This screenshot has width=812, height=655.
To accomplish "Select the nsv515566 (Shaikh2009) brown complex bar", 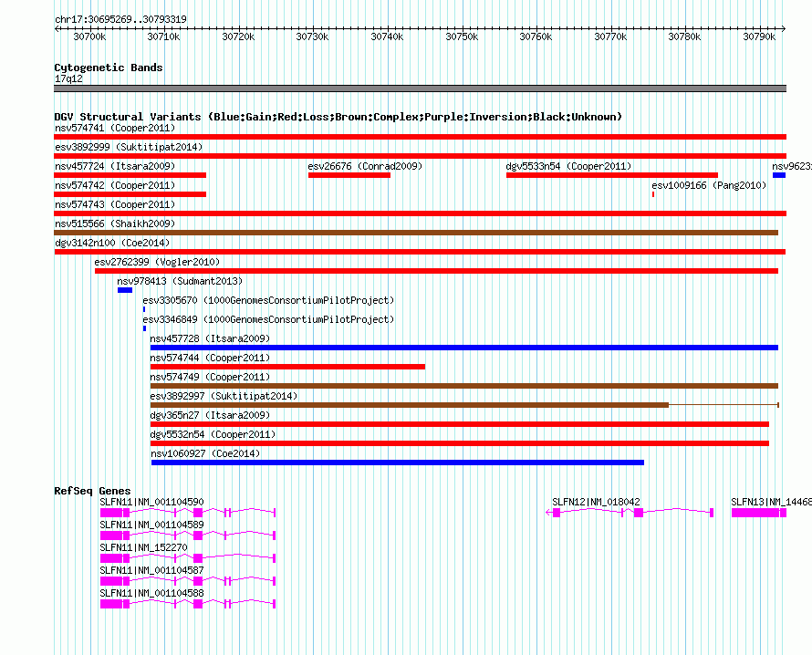I will click(x=416, y=233).
